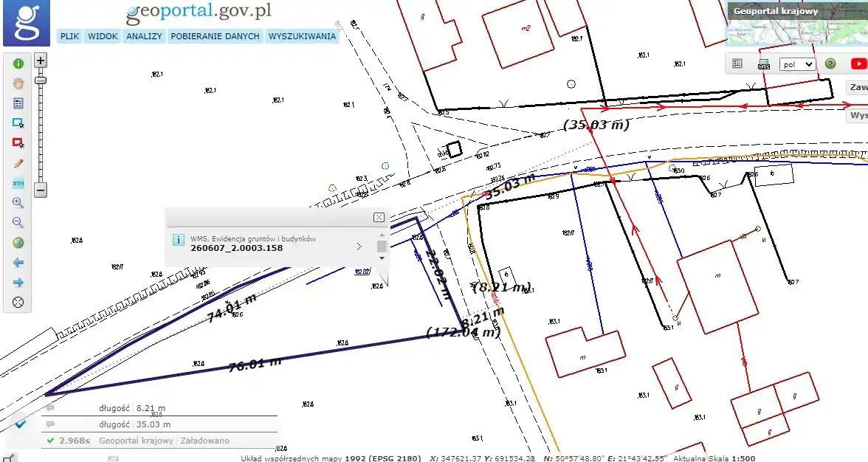Activate the red rectangle select tool
The width and height of the screenshot is (868, 462).
(x=18, y=143)
